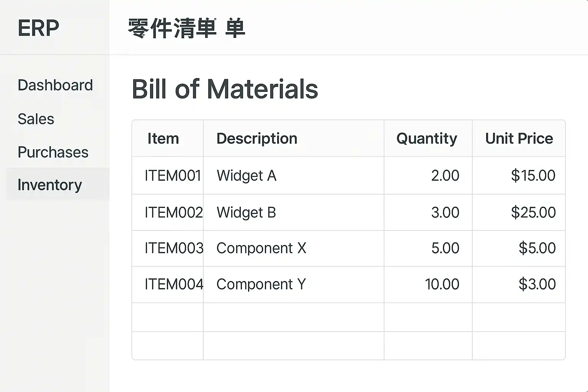Image resolution: width=588 pixels, height=392 pixels.
Task: Sort by the Description column header
Action: 256,139
